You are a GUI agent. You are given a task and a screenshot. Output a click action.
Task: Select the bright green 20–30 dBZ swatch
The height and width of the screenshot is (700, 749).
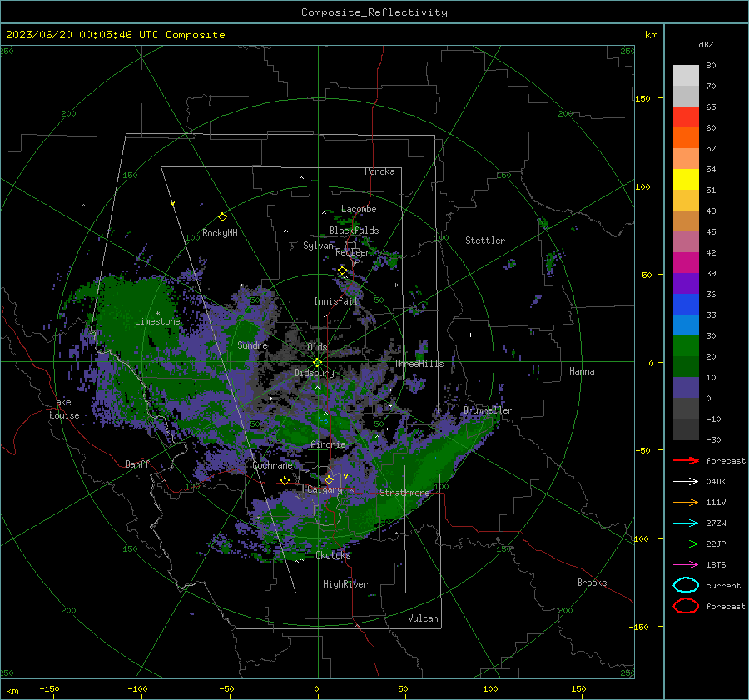[x=686, y=346]
